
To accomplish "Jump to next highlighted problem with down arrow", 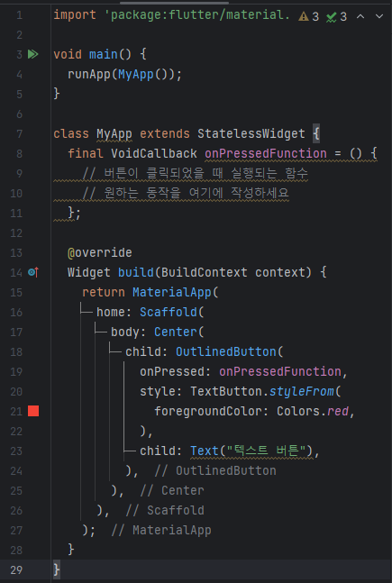I will 379,16.
